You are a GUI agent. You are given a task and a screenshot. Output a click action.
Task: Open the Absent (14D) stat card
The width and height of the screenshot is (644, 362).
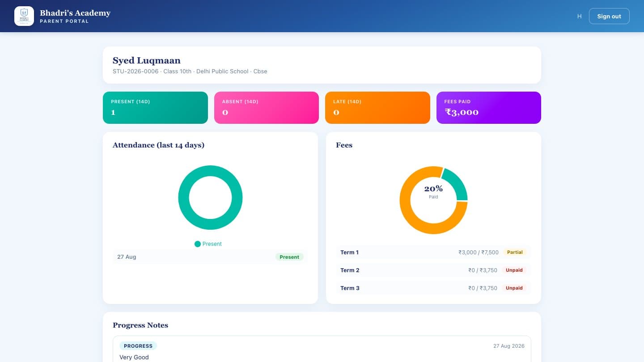tap(267, 108)
